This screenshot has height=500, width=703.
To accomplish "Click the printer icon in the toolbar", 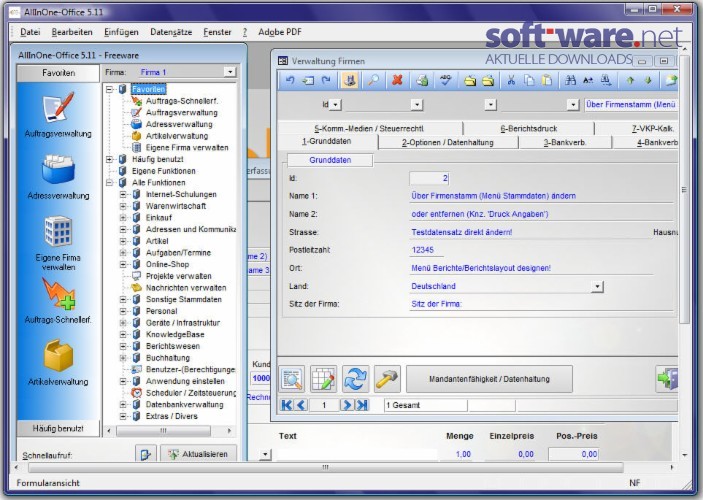I will 422,80.
